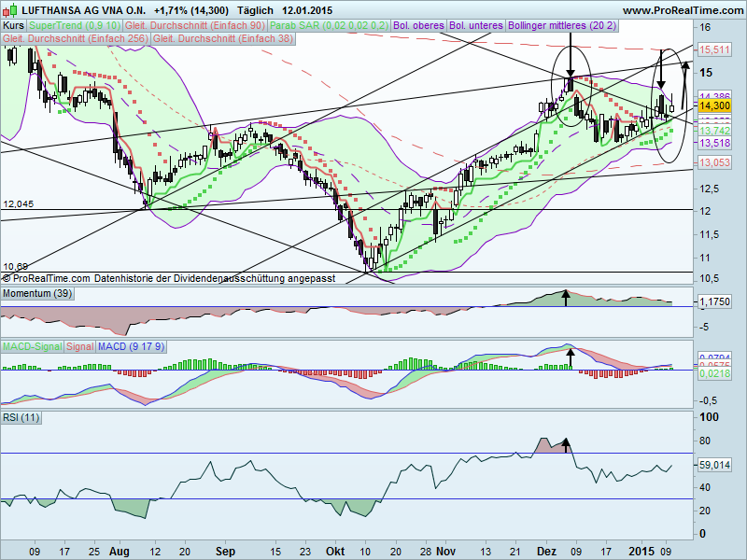Click the Okt label on time axis
The width and height of the screenshot is (747, 560).
(335, 552)
